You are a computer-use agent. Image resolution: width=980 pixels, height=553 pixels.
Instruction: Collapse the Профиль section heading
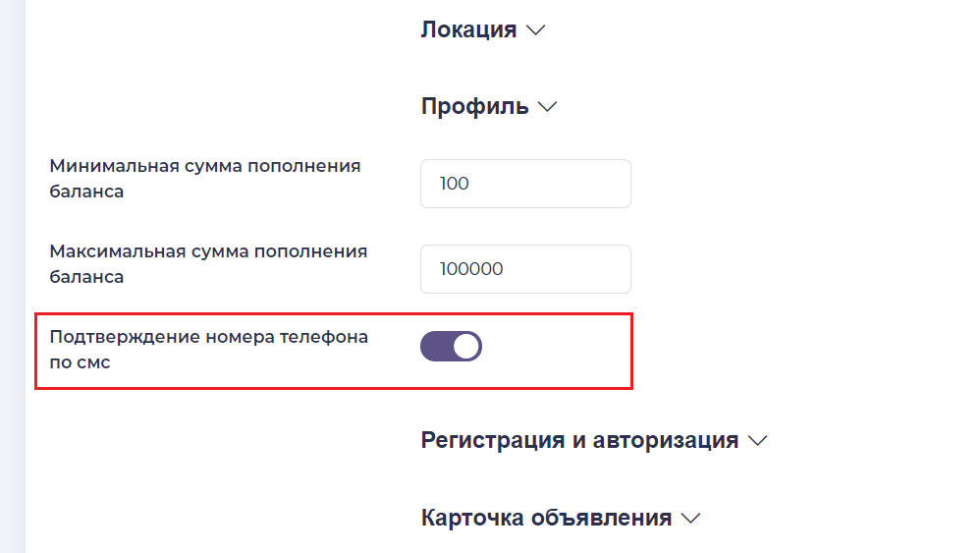tap(474, 106)
